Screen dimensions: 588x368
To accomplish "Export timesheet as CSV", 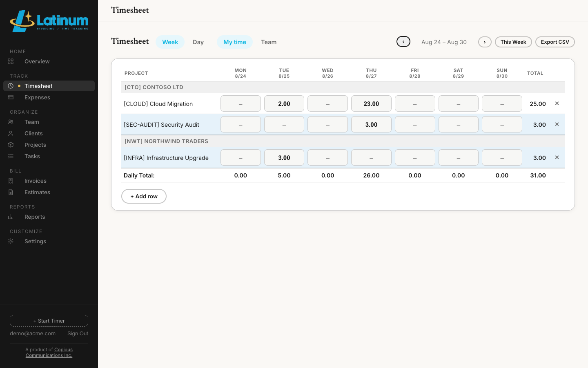I will point(555,42).
